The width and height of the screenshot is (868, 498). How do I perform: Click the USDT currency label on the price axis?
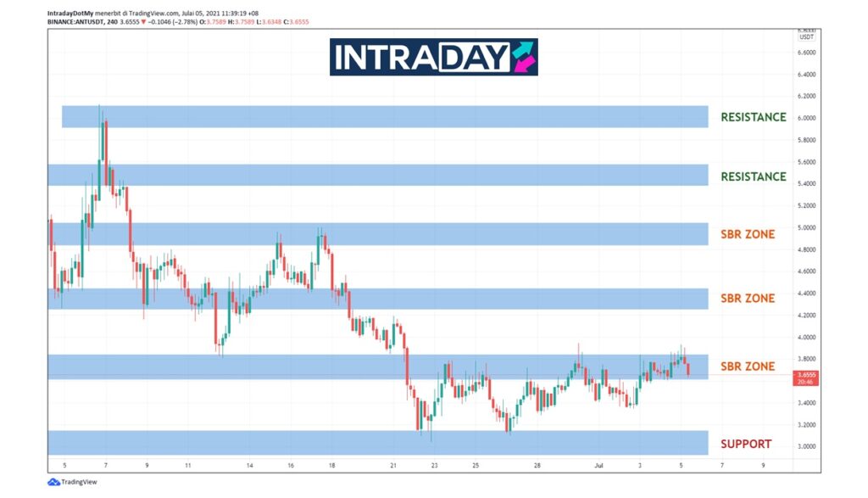click(807, 36)
